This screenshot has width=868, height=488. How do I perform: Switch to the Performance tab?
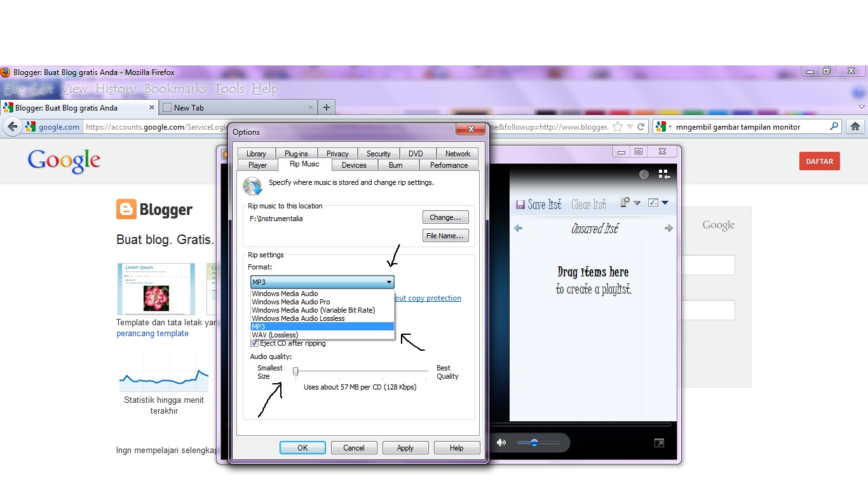(x=449, y=165)
